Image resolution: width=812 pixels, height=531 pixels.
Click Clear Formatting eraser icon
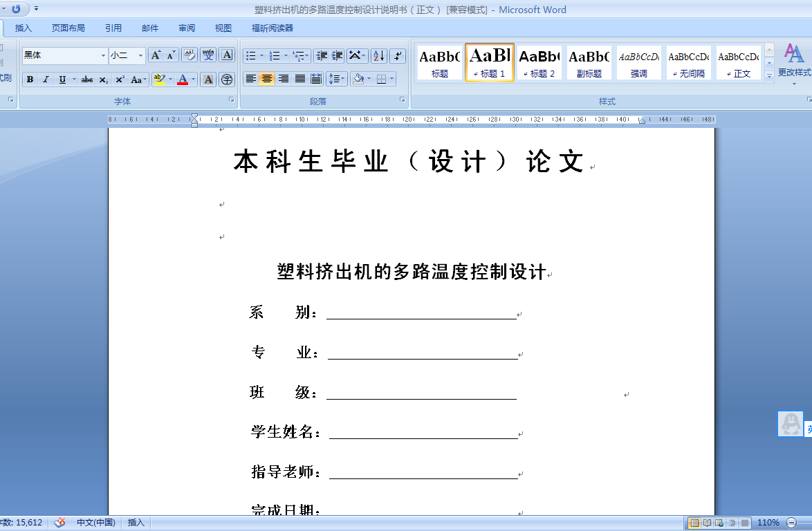click(190, 55)
